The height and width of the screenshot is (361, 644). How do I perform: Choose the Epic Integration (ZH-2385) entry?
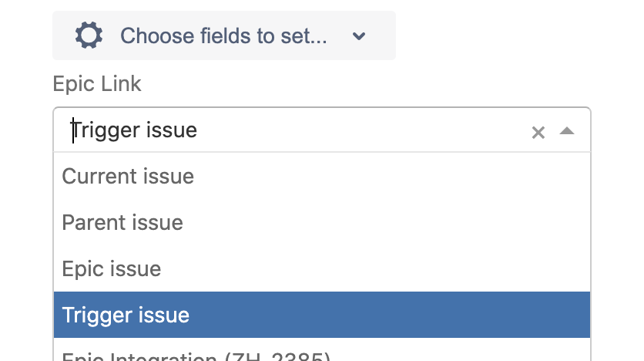coord(196,356)
